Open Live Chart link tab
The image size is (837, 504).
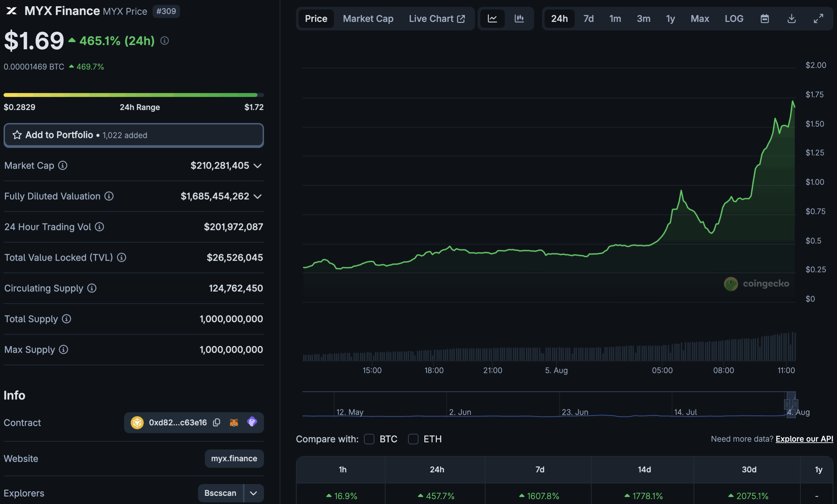tap(437, 18)
